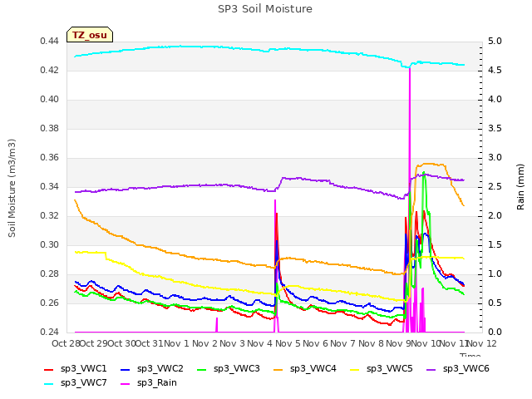Click the sp3_VWC3 green legend swatch
The height and width of the screenshot is (399, 532).
[201, 369]
